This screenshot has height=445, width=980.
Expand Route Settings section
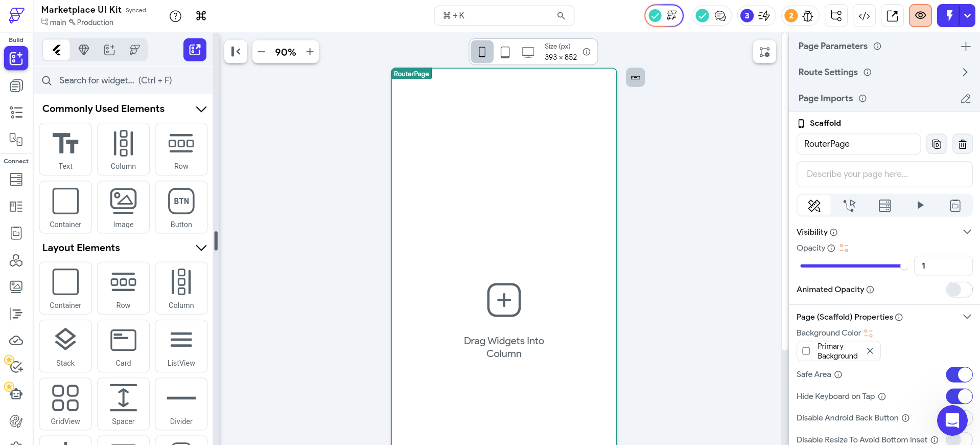(965, 72)
